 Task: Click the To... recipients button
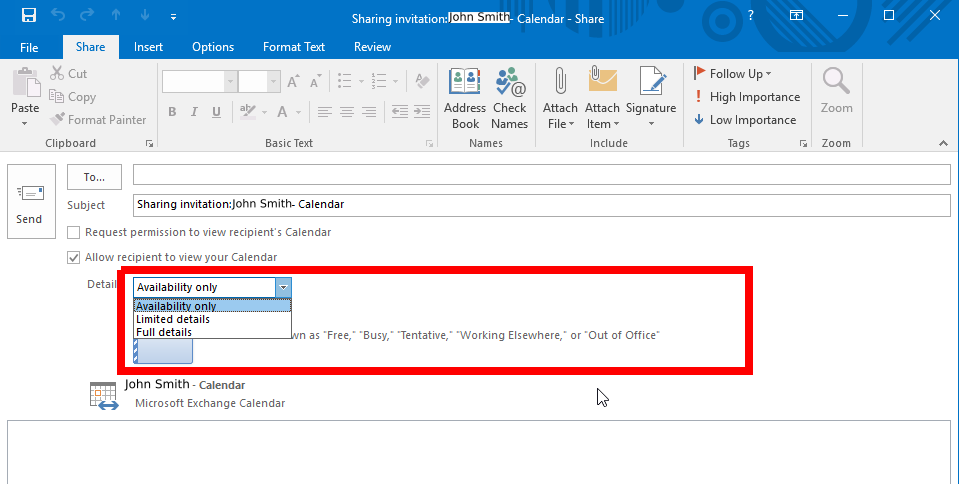pyautogui.click(x=94, y=177)
